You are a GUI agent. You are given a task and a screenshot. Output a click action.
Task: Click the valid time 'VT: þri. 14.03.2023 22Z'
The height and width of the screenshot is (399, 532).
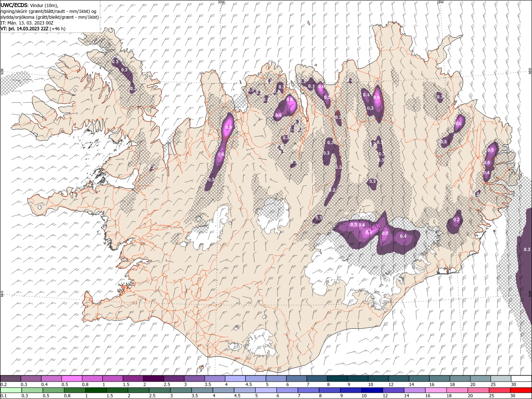24,29
